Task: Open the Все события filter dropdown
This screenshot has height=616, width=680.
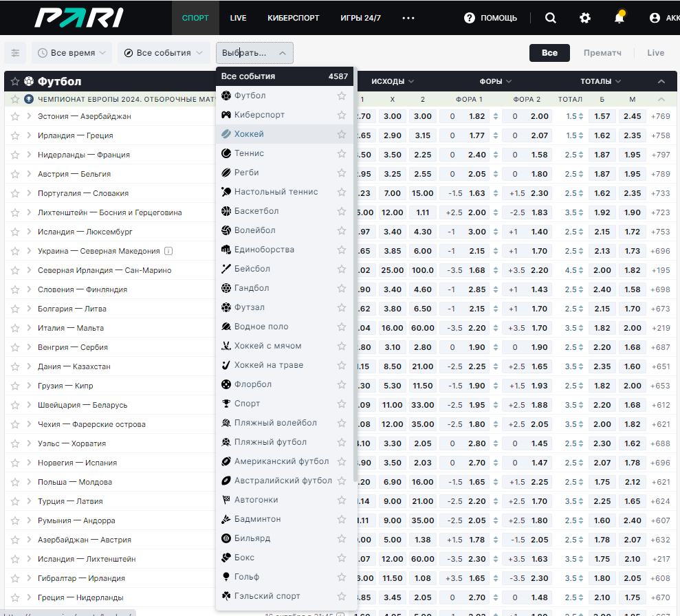Action: pos(164,53)
